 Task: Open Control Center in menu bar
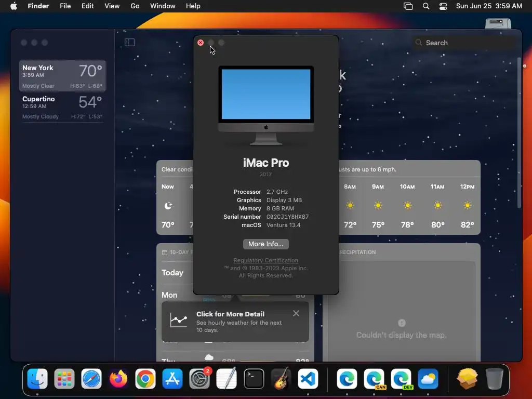pyautogui.click(x=443, y=6)
